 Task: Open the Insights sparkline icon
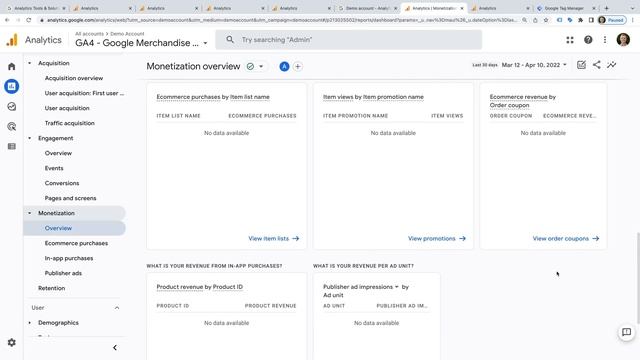611,64
